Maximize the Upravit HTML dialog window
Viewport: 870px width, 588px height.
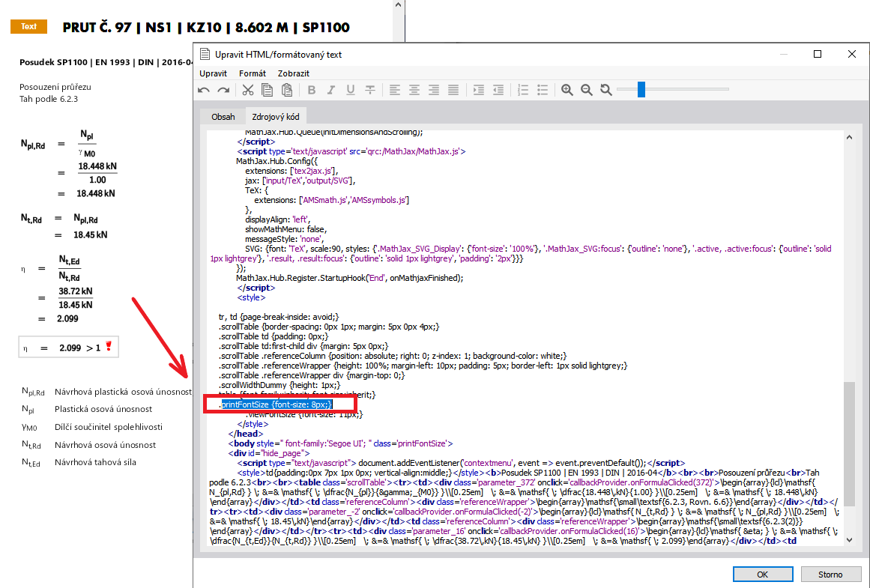[818, 54]
